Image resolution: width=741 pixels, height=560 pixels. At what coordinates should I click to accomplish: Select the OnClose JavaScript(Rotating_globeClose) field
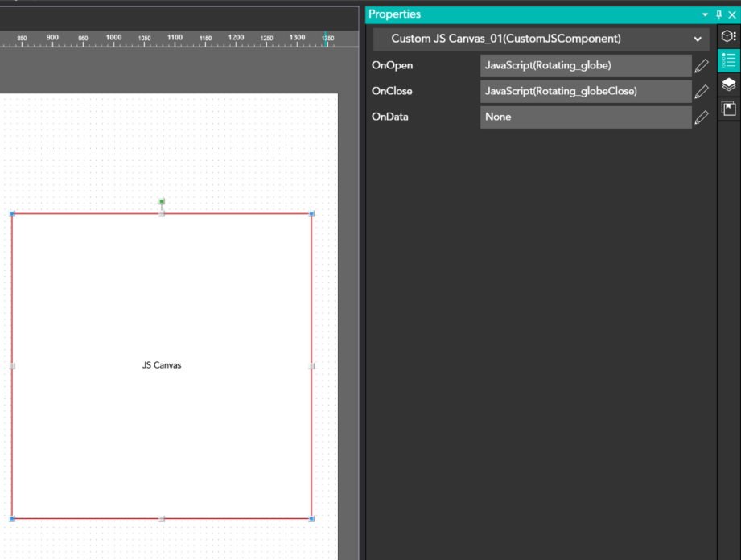[586, 92]
